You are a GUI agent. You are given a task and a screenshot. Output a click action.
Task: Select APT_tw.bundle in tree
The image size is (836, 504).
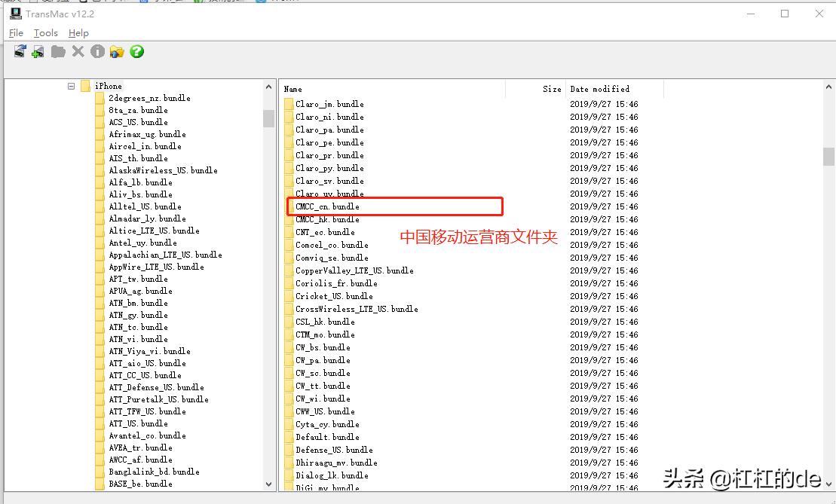138,279
